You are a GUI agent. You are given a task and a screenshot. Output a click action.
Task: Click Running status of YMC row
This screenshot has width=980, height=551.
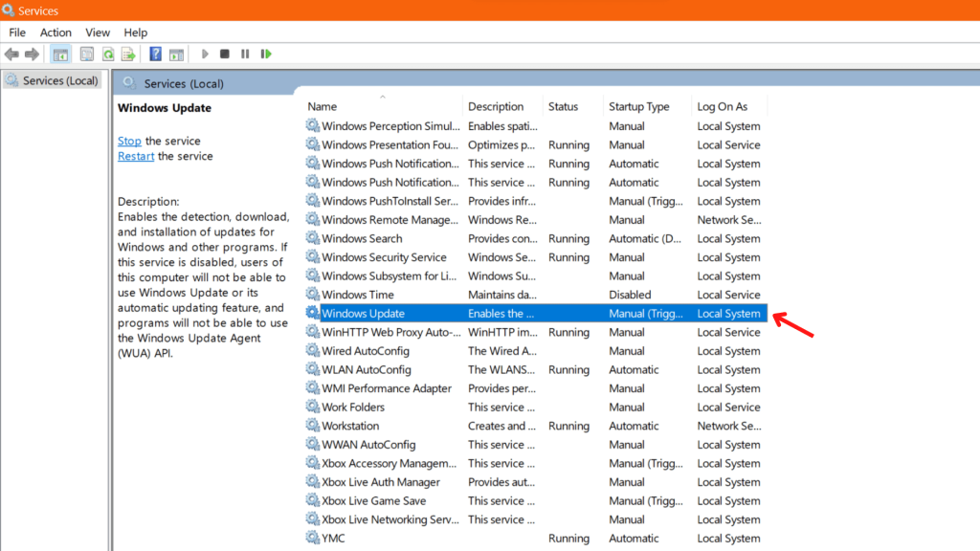(568, 539)
